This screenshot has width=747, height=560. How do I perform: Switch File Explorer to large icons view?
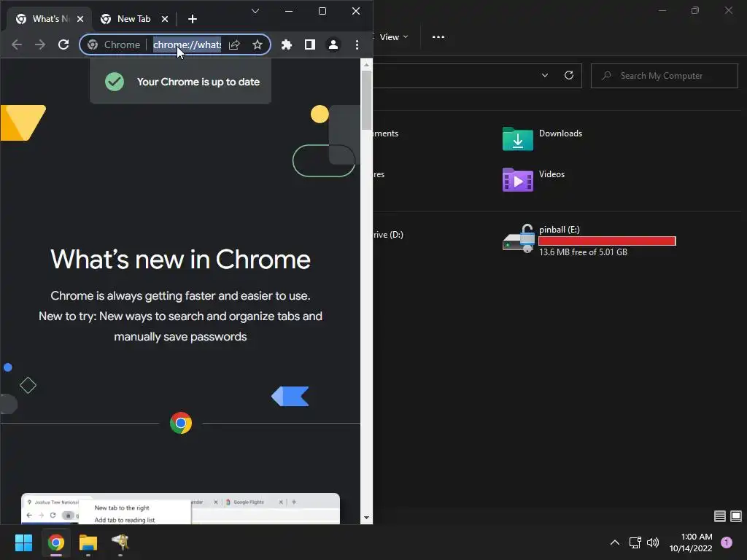(x=736, y=516)
